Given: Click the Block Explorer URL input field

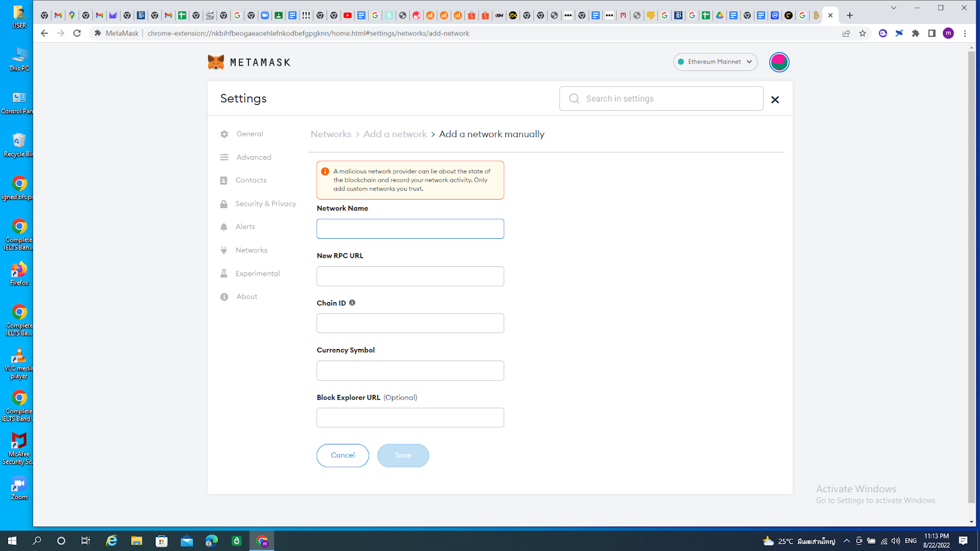Looking at the screenshot, I should tap(410, 418).
